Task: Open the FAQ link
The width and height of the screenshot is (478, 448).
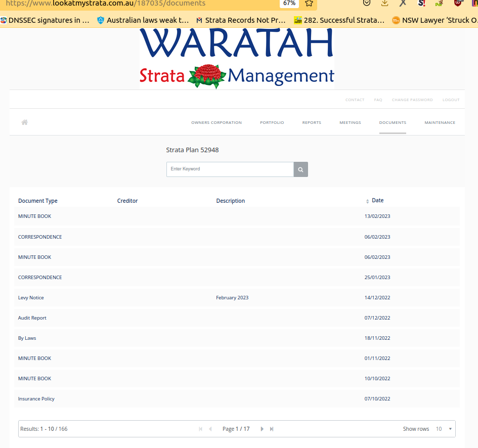Action: point(378,100)
